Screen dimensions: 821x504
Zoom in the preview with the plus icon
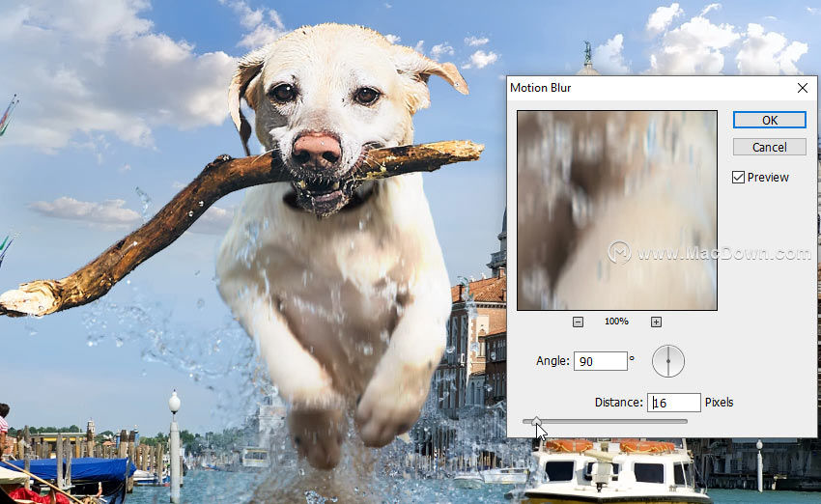click(656, 322)
